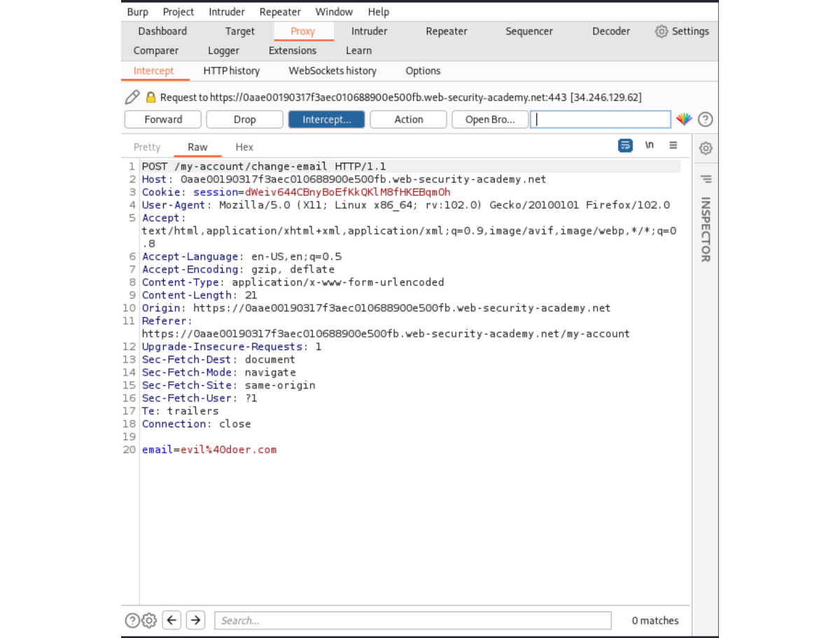Click the User-Agent header line
The height and width of the screenshot is (638, 840).
406,205
